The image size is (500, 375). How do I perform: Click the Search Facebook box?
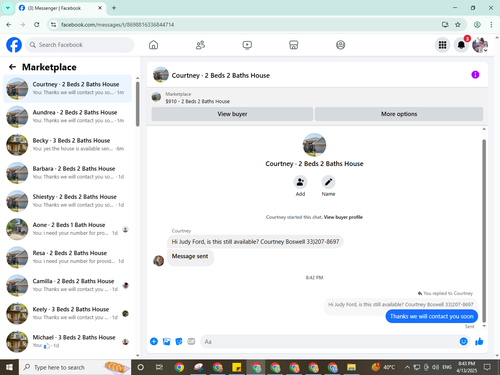(80, 45)
